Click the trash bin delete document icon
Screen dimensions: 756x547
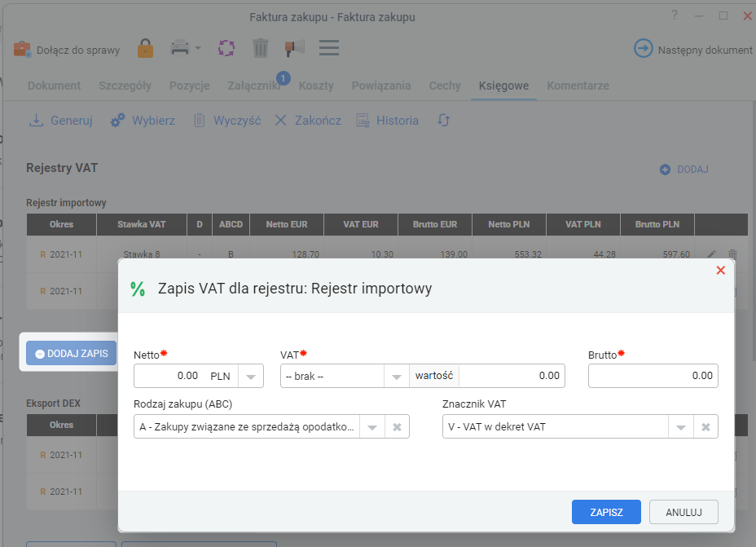[x=261, y=48]
